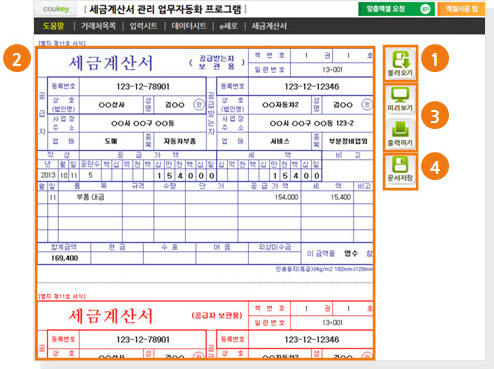Click the supply amount 154,000 cell
This screenshot has height=369, width=494.
pos(269,197)
